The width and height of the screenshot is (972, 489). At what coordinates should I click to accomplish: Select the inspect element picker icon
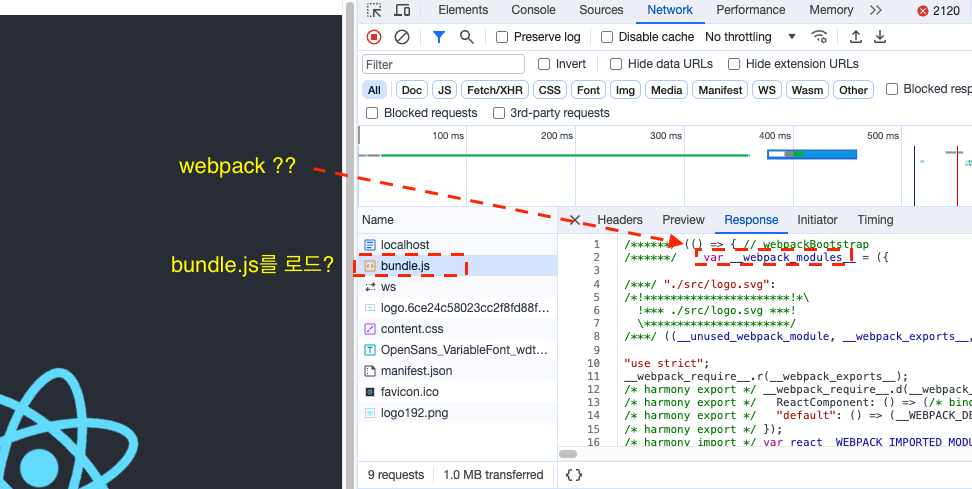374,10
